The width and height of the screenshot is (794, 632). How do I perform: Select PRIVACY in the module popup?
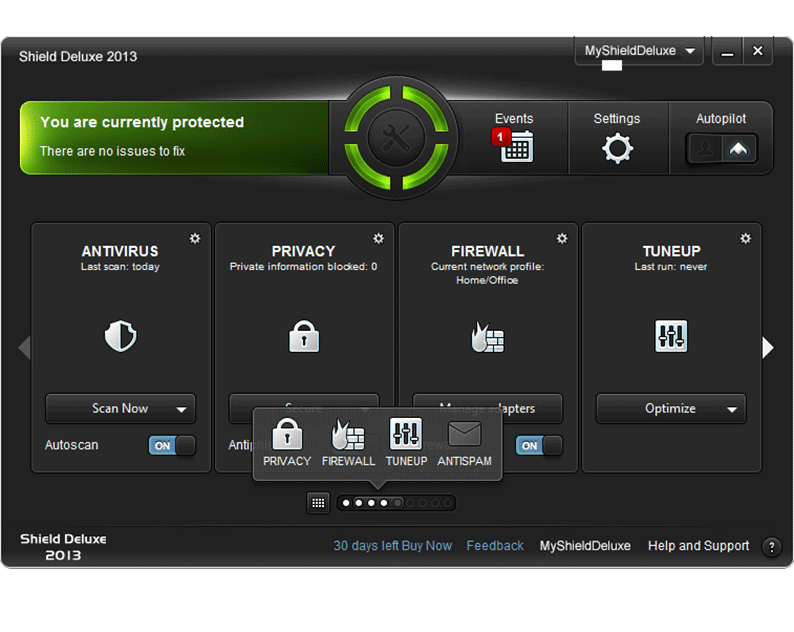point(287,442)
